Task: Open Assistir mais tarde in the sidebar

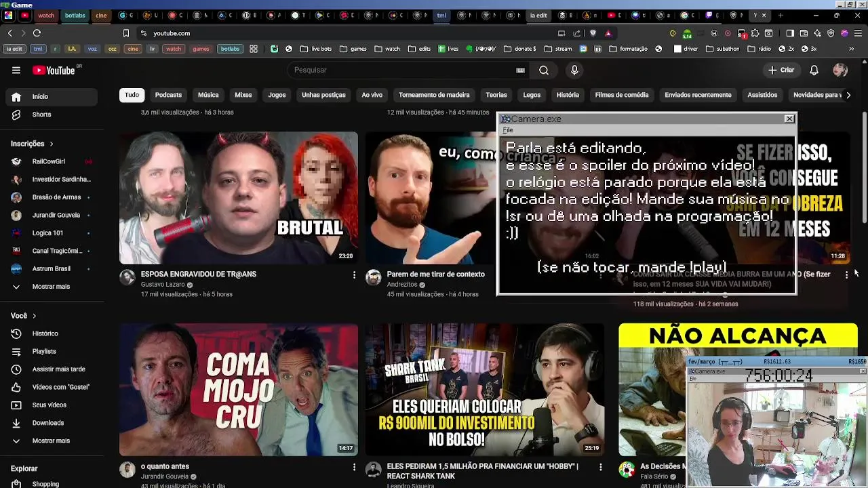Action: coord(52,369)
